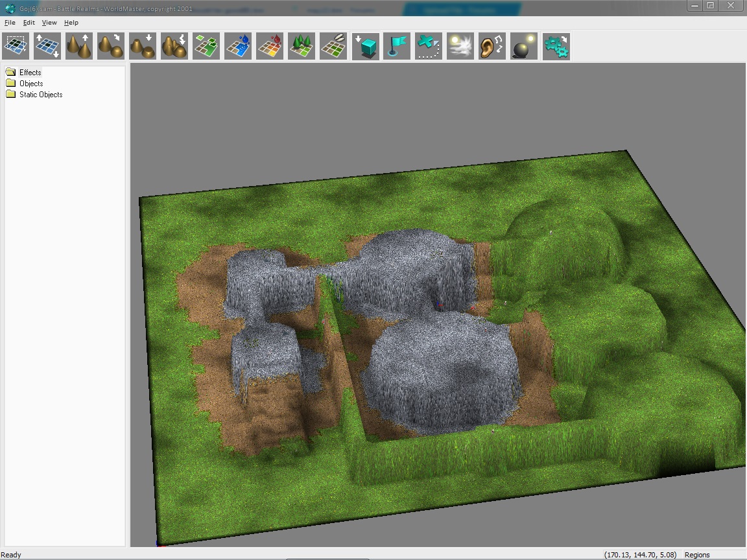Open the Edit menu
Viewport: 747px width, 560px height.
(29, 23)
